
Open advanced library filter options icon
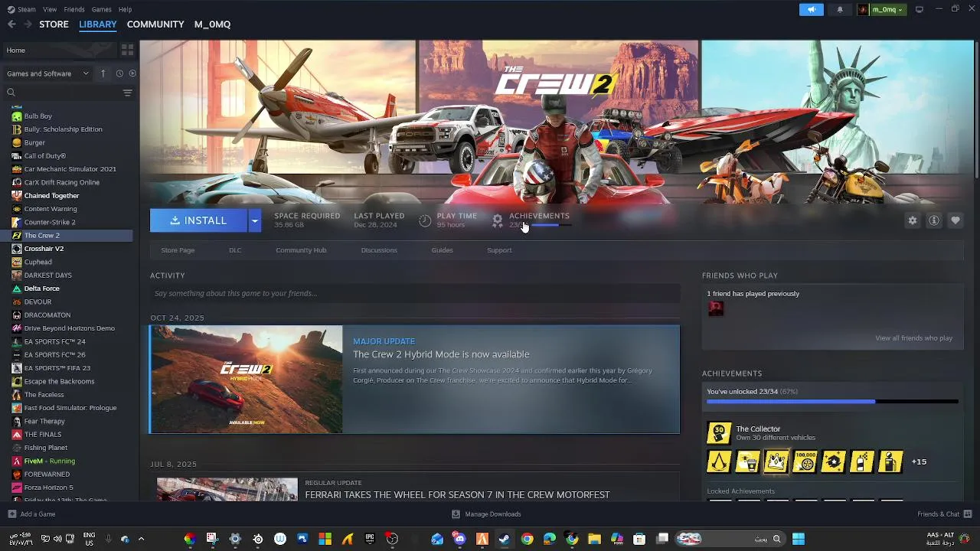[127, 93]
